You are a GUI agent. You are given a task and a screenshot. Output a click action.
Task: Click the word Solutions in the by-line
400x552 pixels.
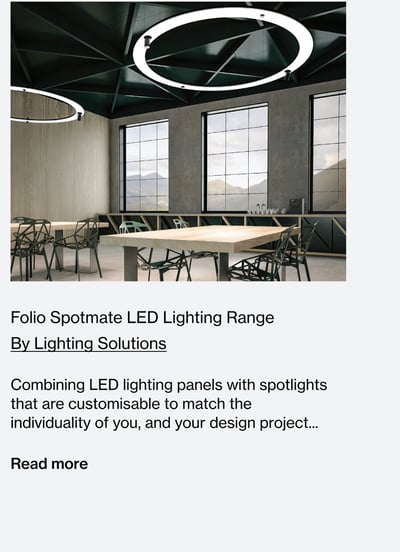click(x=132, y=344)
